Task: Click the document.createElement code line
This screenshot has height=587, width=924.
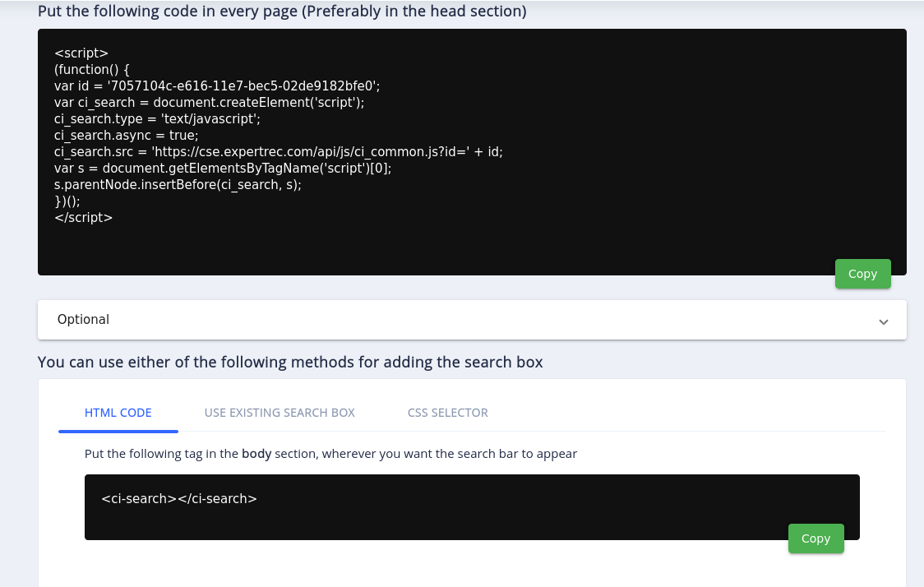Action: [x=209, y=102]
